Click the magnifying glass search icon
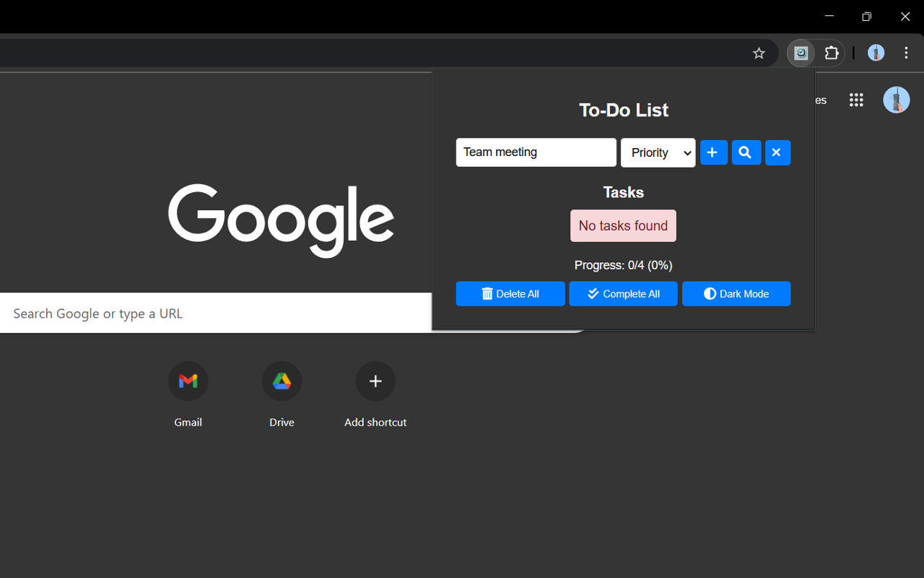Screen dimensions: 924x578 (746, 152)
